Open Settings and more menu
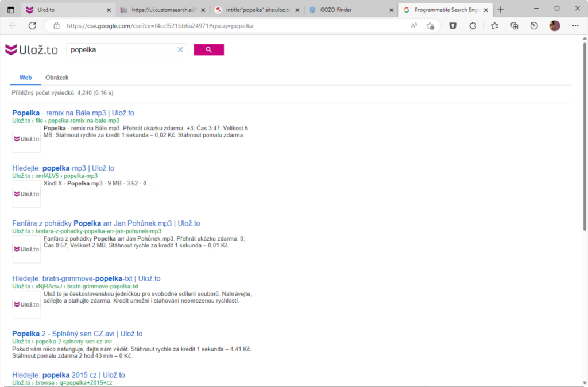588x387 pixels. click(x=575, y=25)
